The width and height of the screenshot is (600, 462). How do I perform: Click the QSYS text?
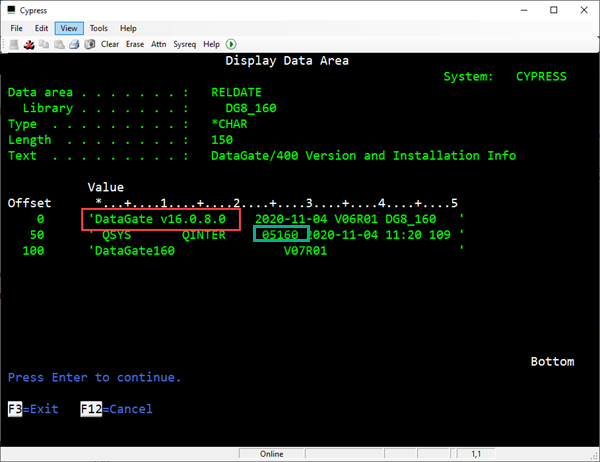coord(117,235)
